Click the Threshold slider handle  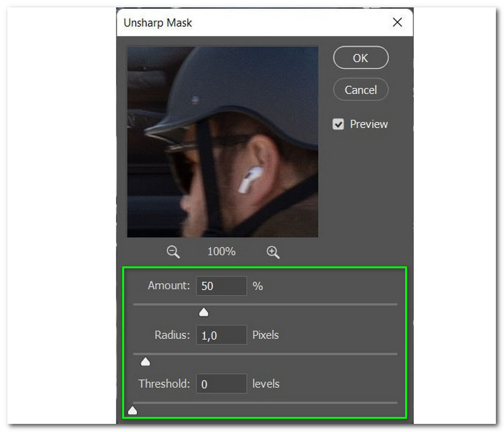[132, 410]
